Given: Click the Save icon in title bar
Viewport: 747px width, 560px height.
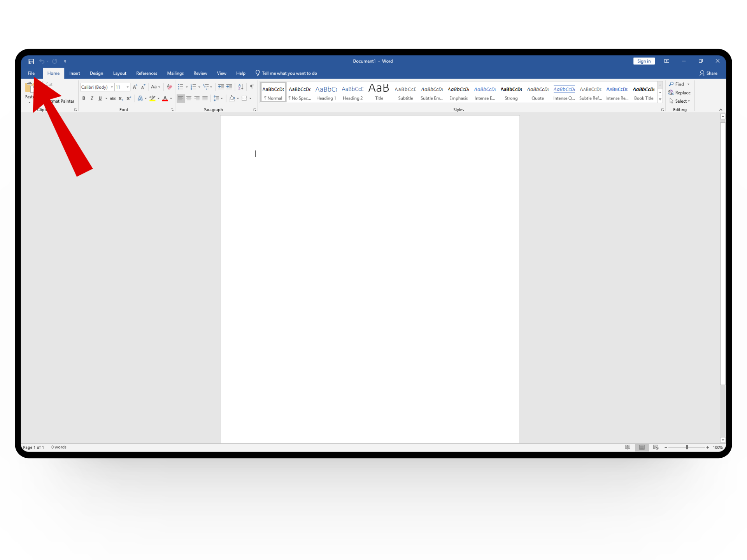Looking at the screenshot, I should [x=31, y=61].
